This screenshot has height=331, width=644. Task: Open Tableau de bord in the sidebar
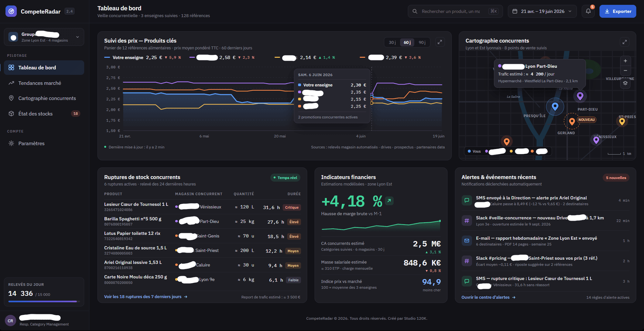(x=44, y=67)
